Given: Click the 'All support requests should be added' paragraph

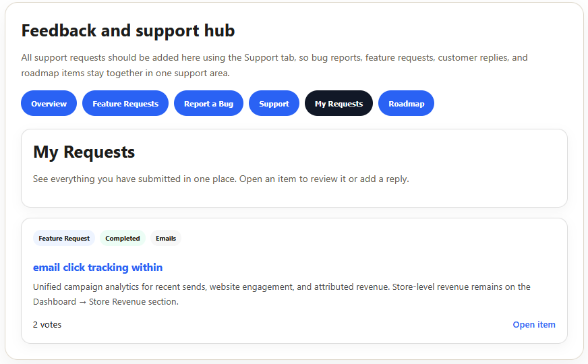Looking at the screenshot, I should click(x=274, y=65).
